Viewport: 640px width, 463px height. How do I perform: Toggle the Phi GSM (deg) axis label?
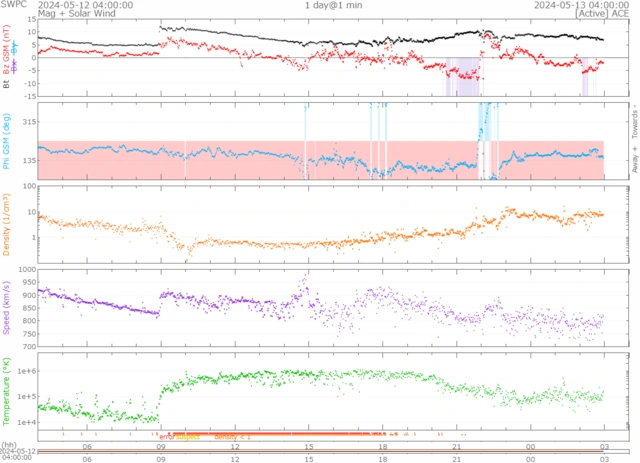(7, 142)
